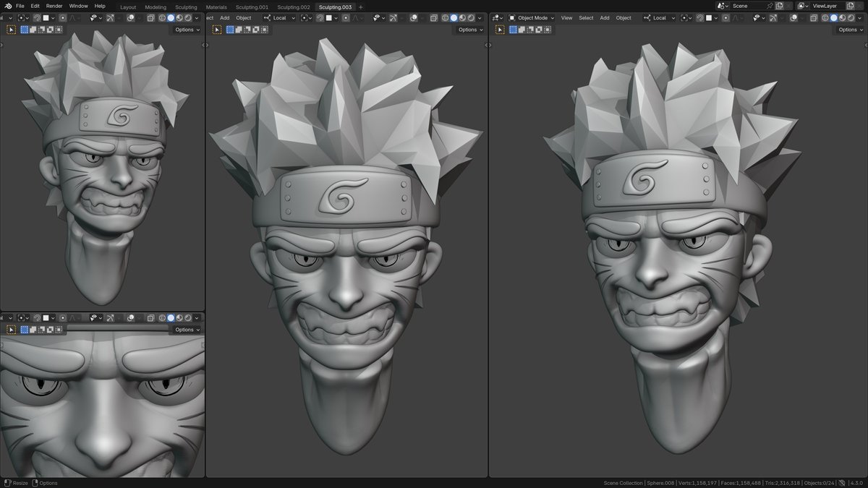Switch bottom-left viewport to Wireframe shading
Screen dimensions: 868x488
tap(162, 317)
